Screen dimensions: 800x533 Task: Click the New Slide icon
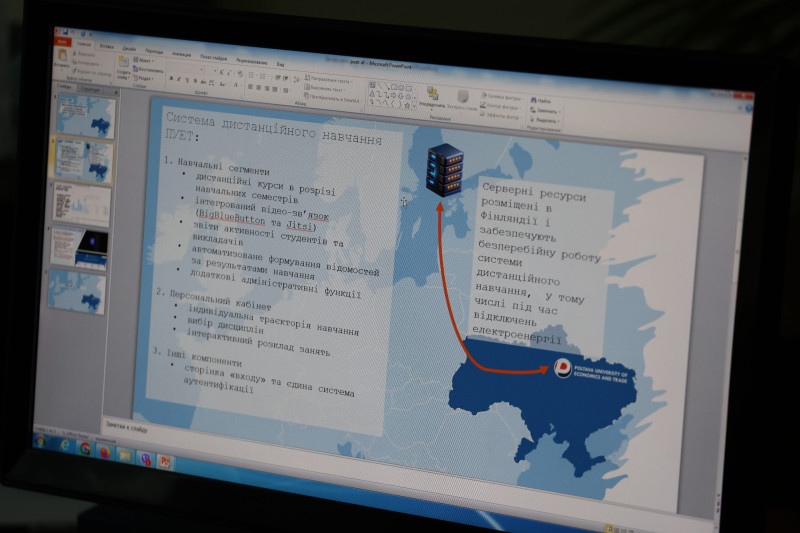coord(124,66)
